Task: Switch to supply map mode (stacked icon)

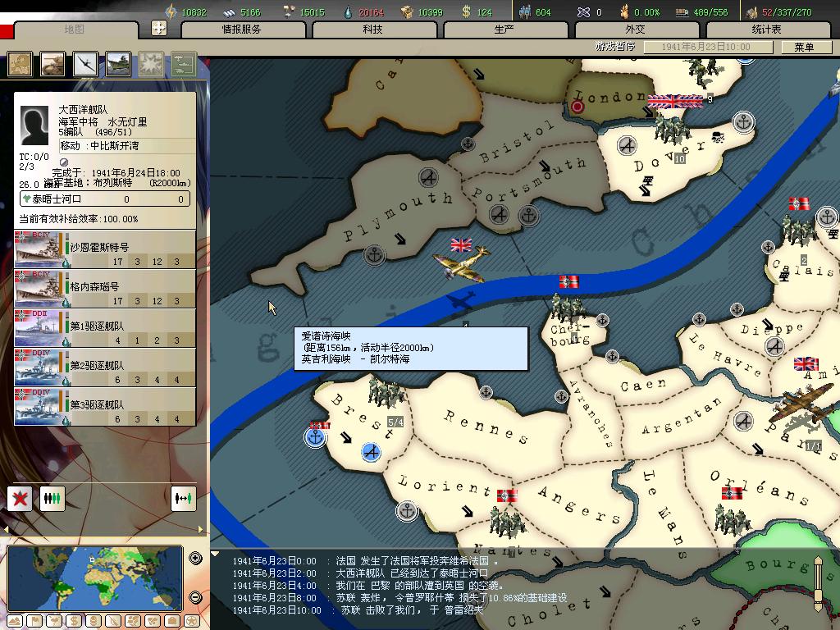Action: tap(94, 622)
